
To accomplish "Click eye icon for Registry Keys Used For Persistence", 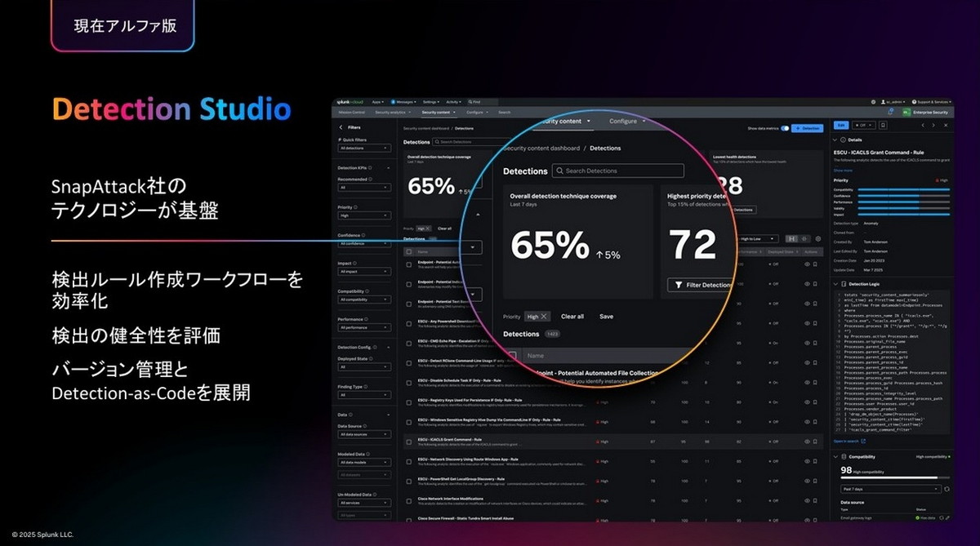I will click(807, 401).
